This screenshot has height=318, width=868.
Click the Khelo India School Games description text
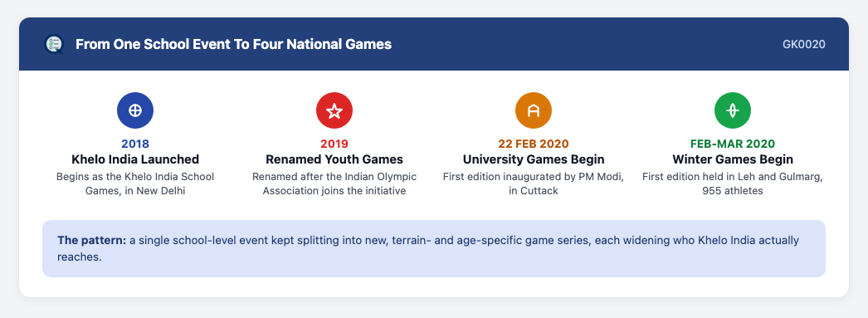tap(135, 184)
